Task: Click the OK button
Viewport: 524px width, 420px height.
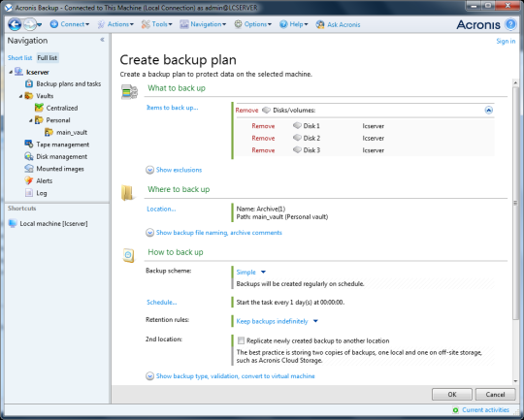Action: (452, 394)
